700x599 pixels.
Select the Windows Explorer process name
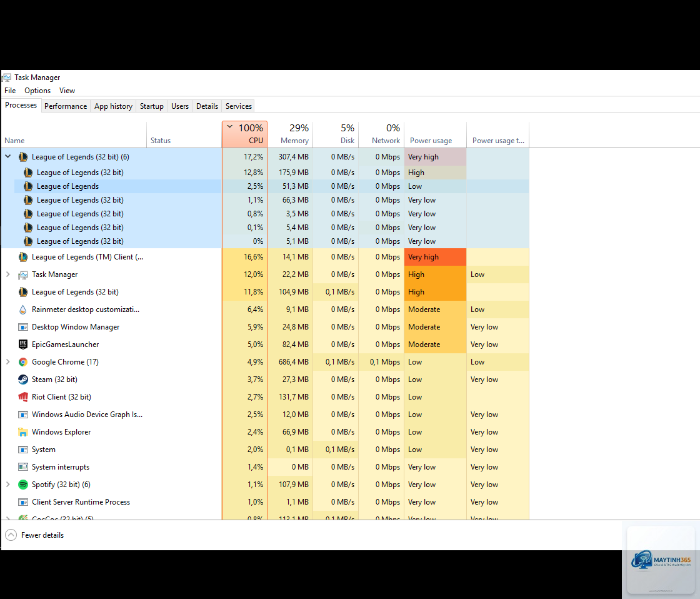[61, 432]
